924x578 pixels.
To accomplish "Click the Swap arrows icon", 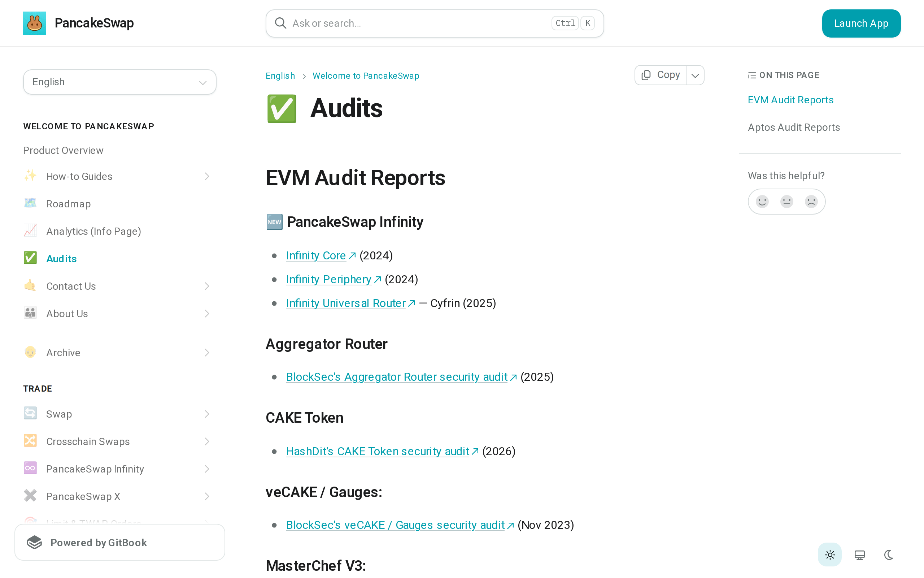I will pos(30,414).
